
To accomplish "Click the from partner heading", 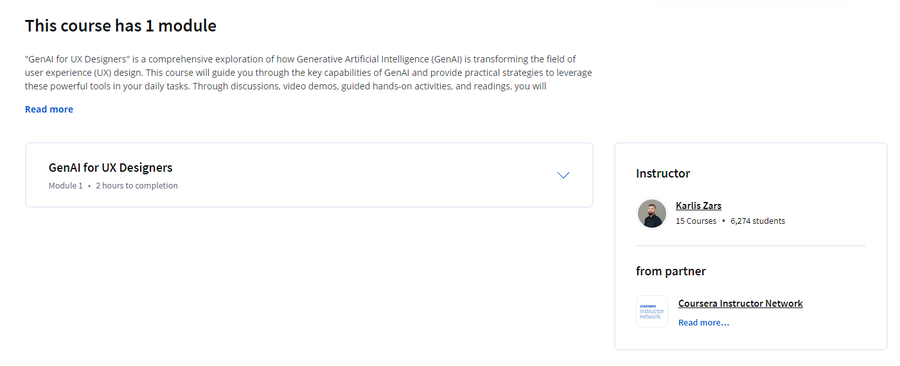I will point(670,271).
